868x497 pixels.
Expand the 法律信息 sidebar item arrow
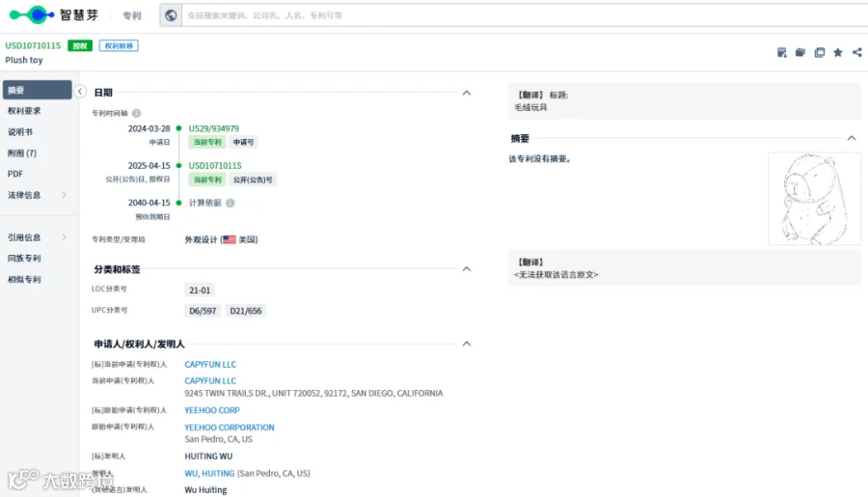[x=65, y=195]
